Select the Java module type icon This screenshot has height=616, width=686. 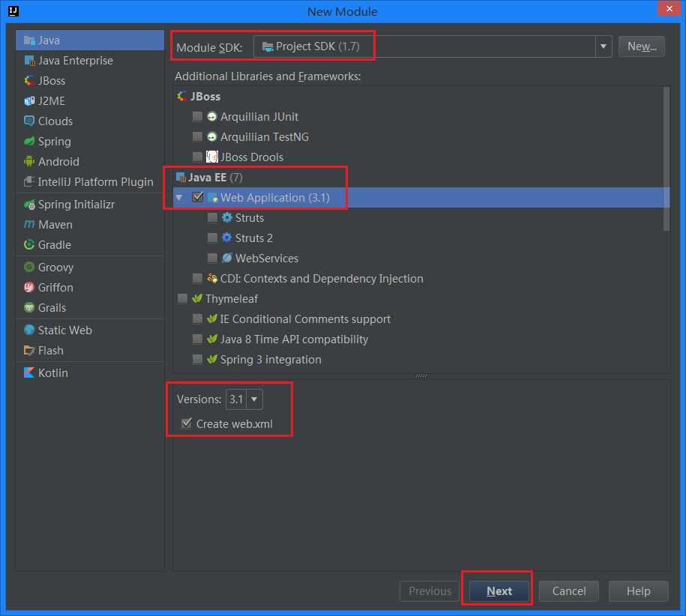pos(29,40)
